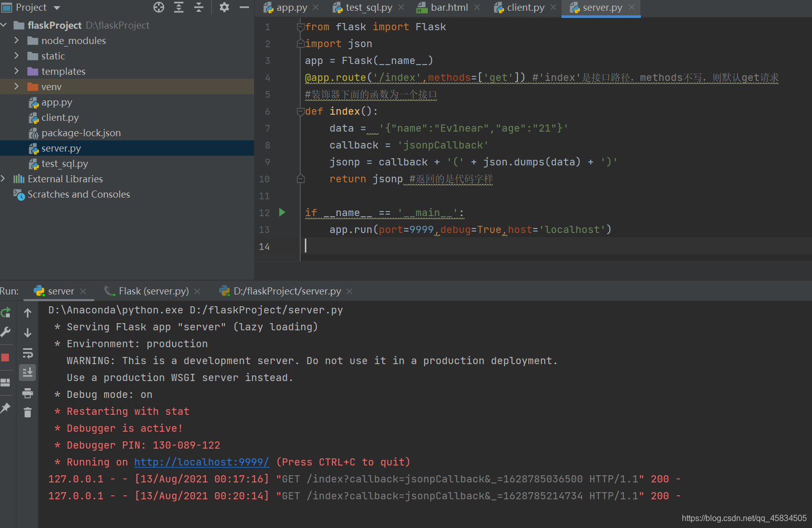This screenshot has width=812, height=528.
Task: Expand the node_modules folder
Action: point(16,40)
